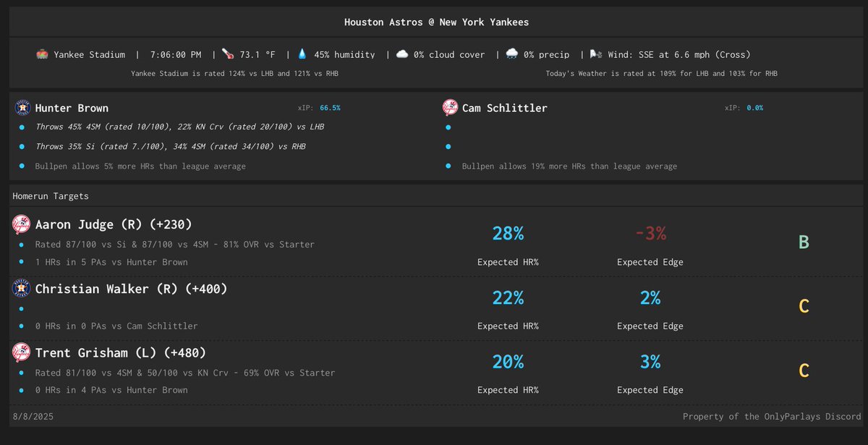868x445 pixels.
Task: Click Bullpen allows 5% more HRs line
Action: (x=140, y=166)
